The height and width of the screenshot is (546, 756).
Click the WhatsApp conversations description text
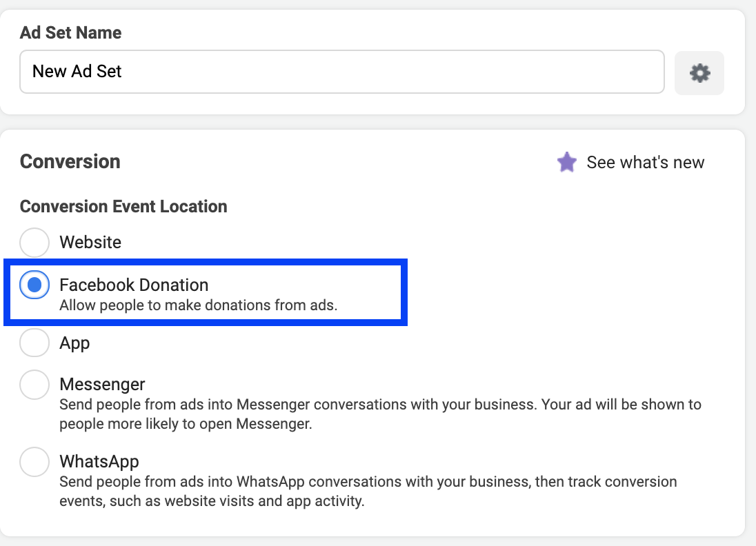pyautogui.click(x=368, y=491)
